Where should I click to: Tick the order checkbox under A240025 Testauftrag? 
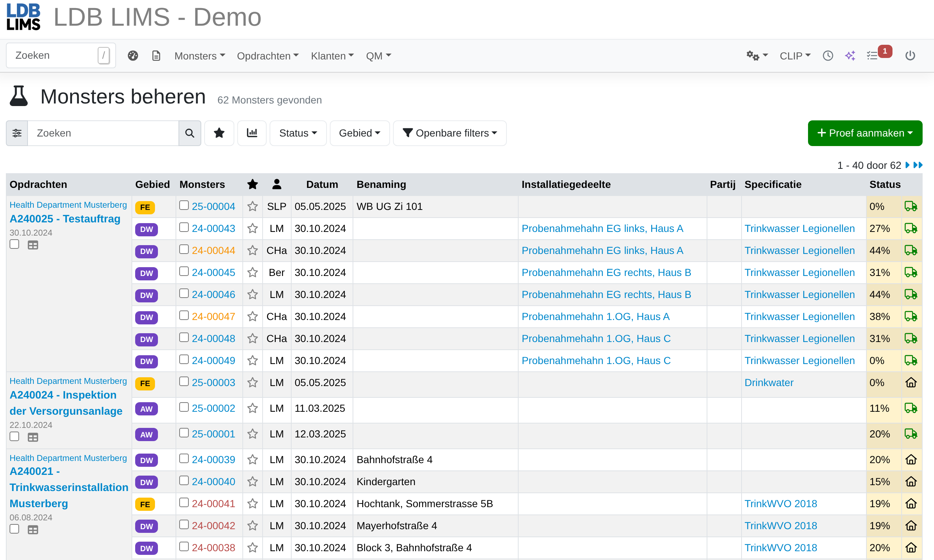(14, 244)
